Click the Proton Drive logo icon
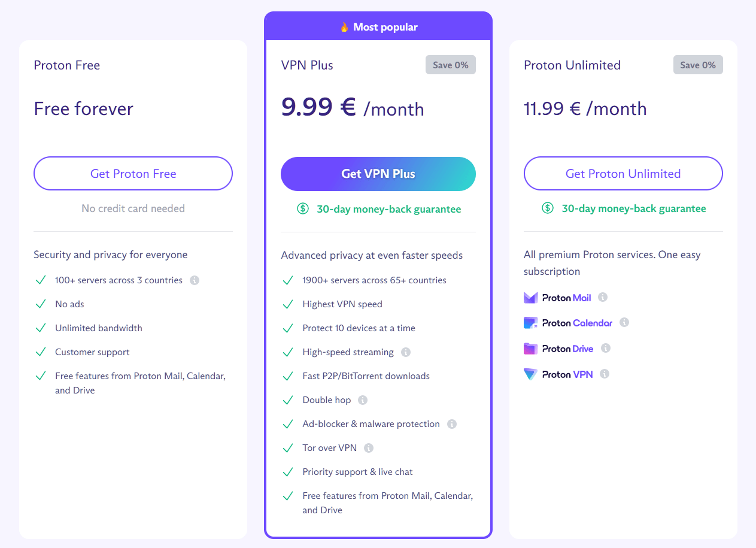Image resolution: width=756 pixels, height=548 pixels. (531, 349)
